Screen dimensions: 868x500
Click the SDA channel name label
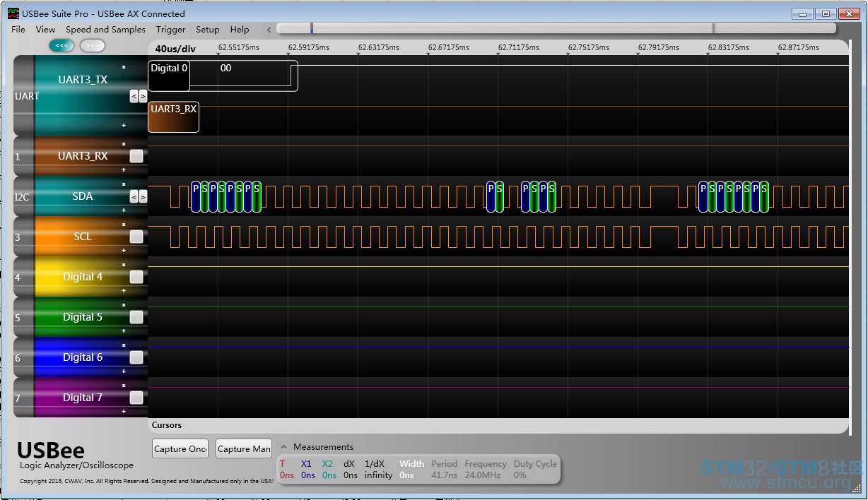[x=83, y=196]
